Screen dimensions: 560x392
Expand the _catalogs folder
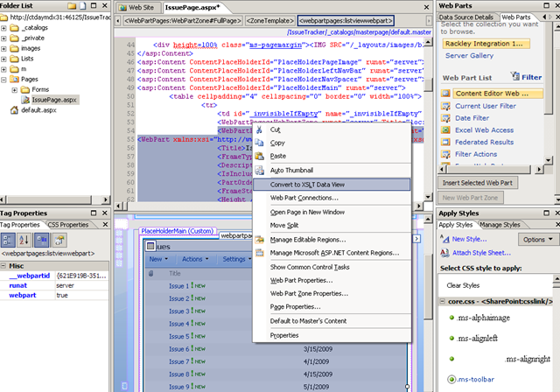click(x=3, y=28)
